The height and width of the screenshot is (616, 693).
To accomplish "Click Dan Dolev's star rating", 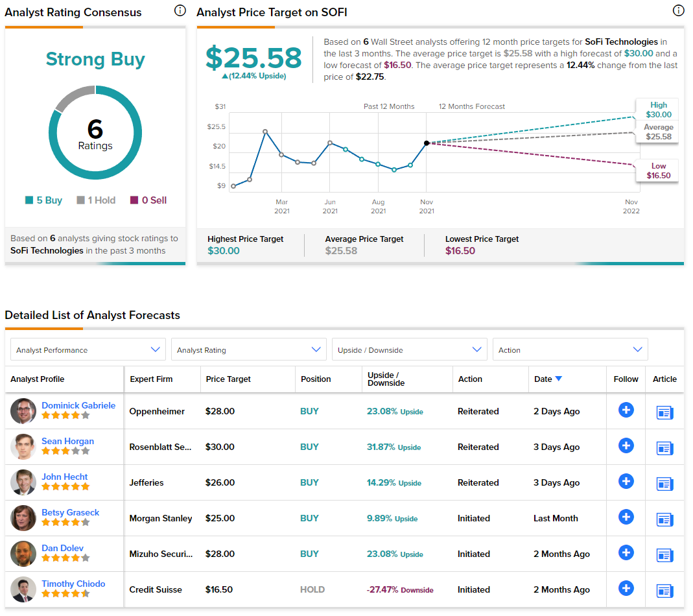I will pos(65,558).
